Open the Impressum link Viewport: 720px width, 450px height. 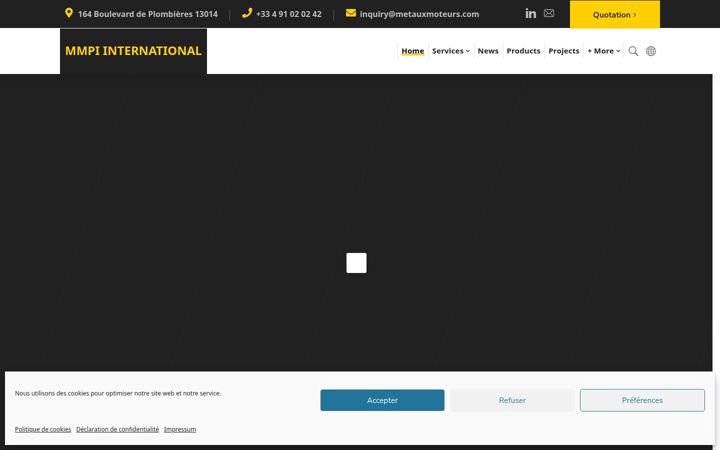click(x=180, y=429)
